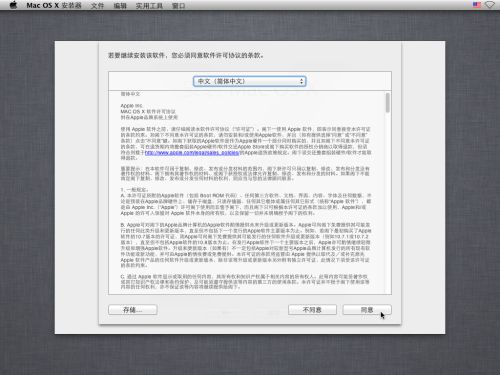Click the 同意 (Agree) button
500x375 pixels.
click(x=367, y=310)
